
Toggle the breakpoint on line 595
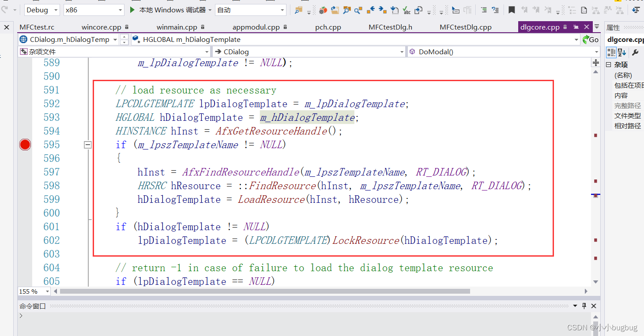pyautogui.click(x=25, y=145)
